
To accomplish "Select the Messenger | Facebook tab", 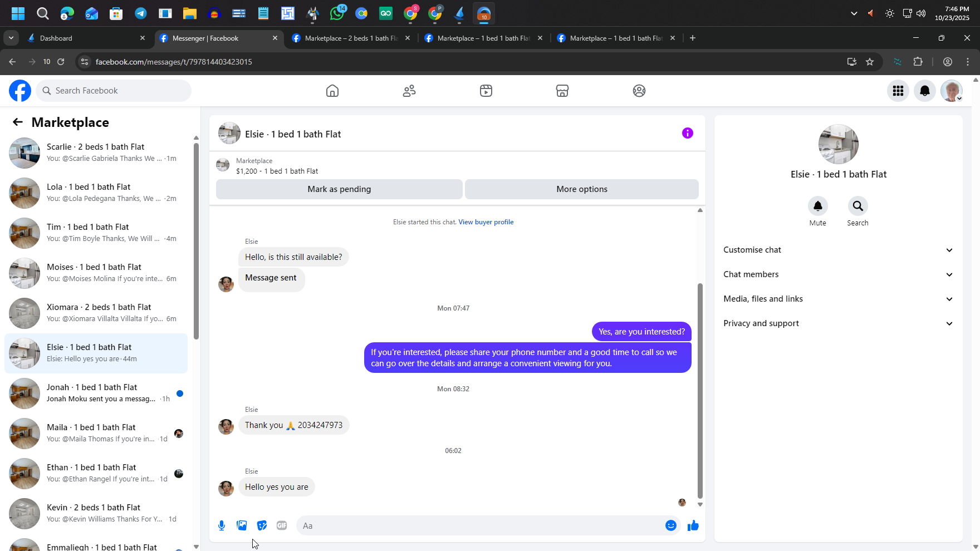I will [x=218, y=38].
